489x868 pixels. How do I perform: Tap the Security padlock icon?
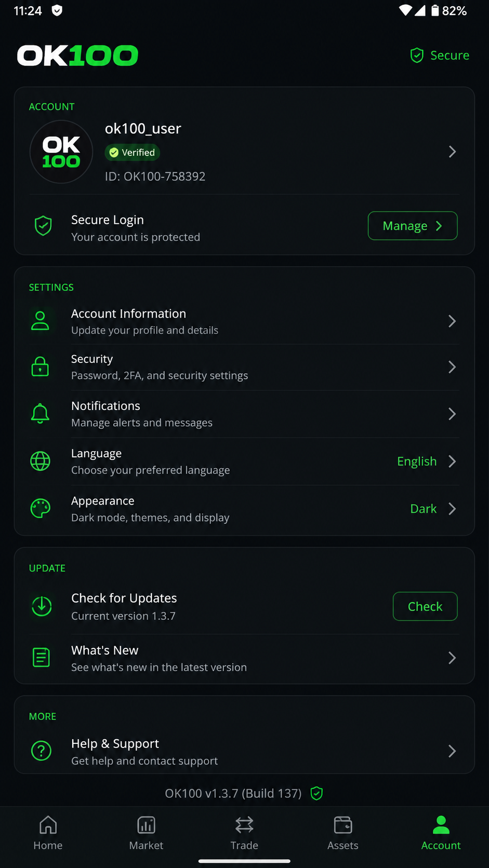(x=40, y=367)
